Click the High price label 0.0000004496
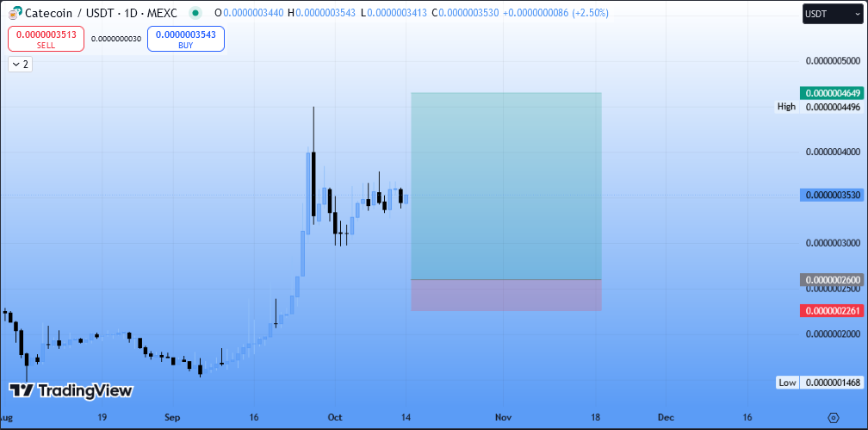The image size is (868, 430). [x=833, y=106]
